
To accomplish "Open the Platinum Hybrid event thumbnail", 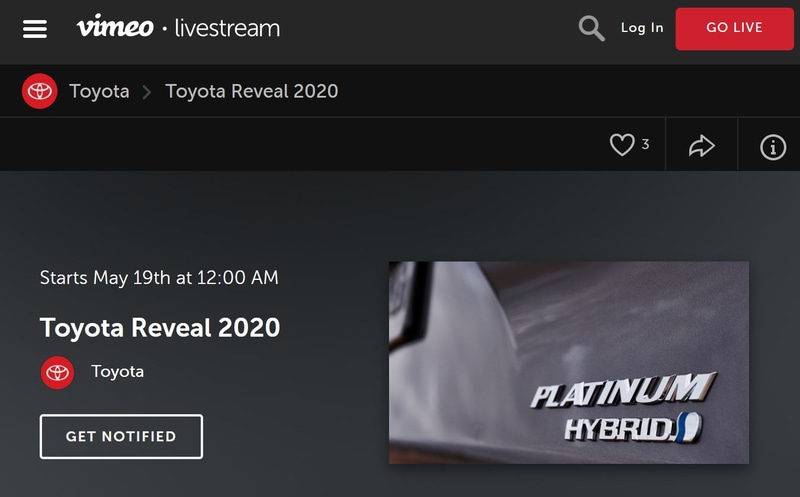I will point(569,363).
